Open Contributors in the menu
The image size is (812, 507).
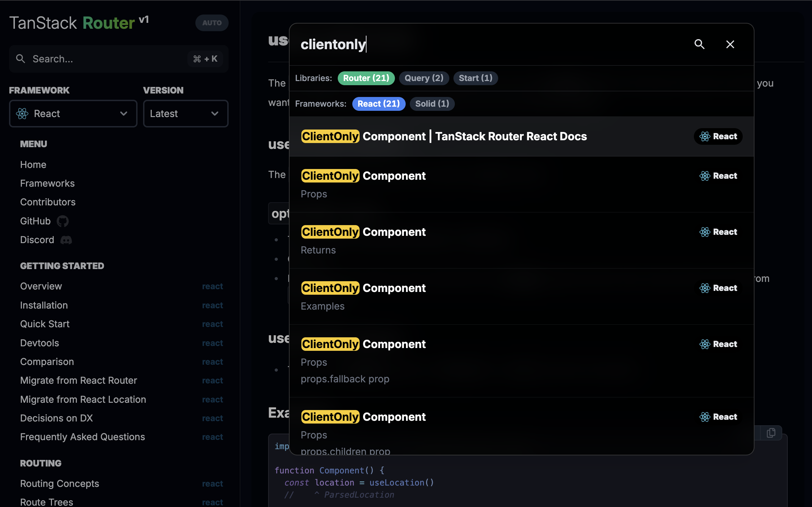[x=48, y=202]
